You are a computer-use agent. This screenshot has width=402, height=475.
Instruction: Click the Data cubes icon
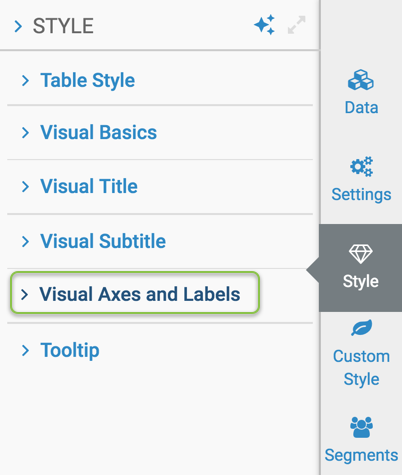tap(361, 80)
